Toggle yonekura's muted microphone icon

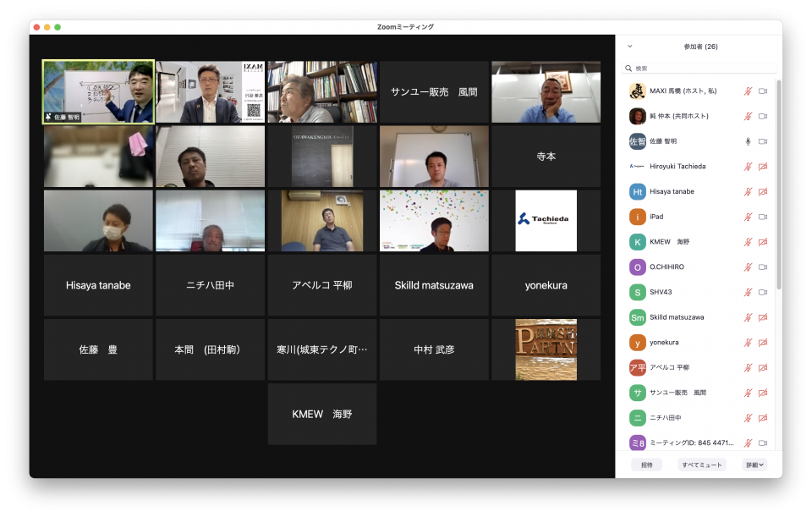tap(748, 343)
